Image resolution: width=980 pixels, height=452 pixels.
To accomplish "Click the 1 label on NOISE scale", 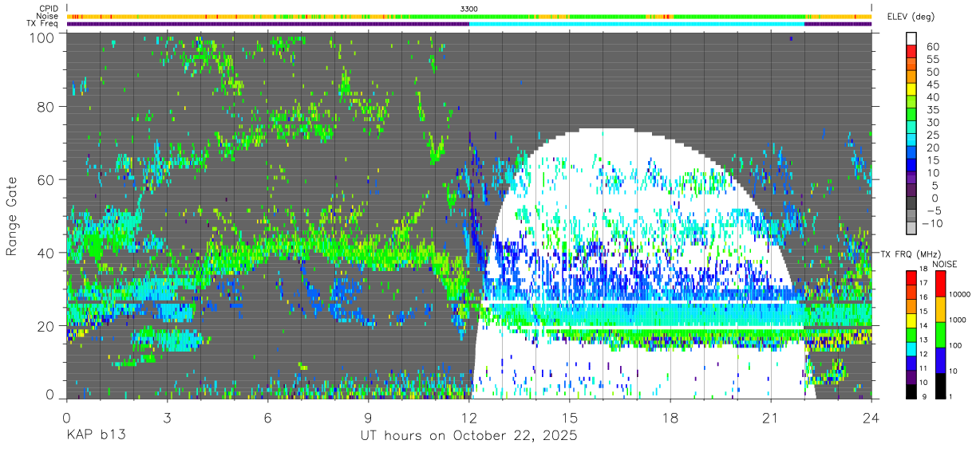I will point(950,396).
